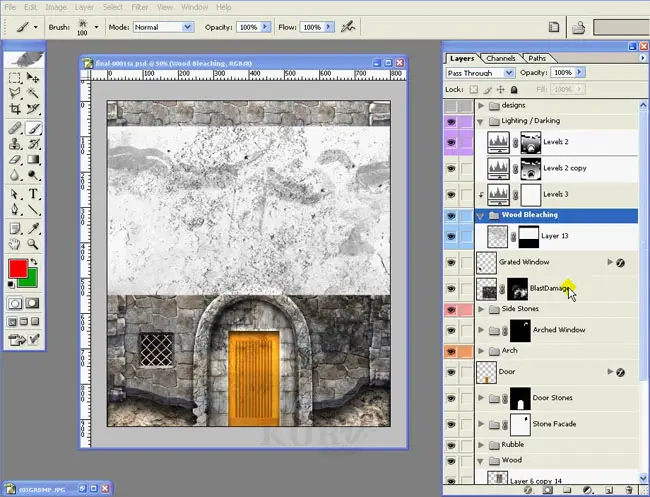This screenshot has width=650, height=497.
Task: Switch to the Paths tab
Action: coord(537,58)
